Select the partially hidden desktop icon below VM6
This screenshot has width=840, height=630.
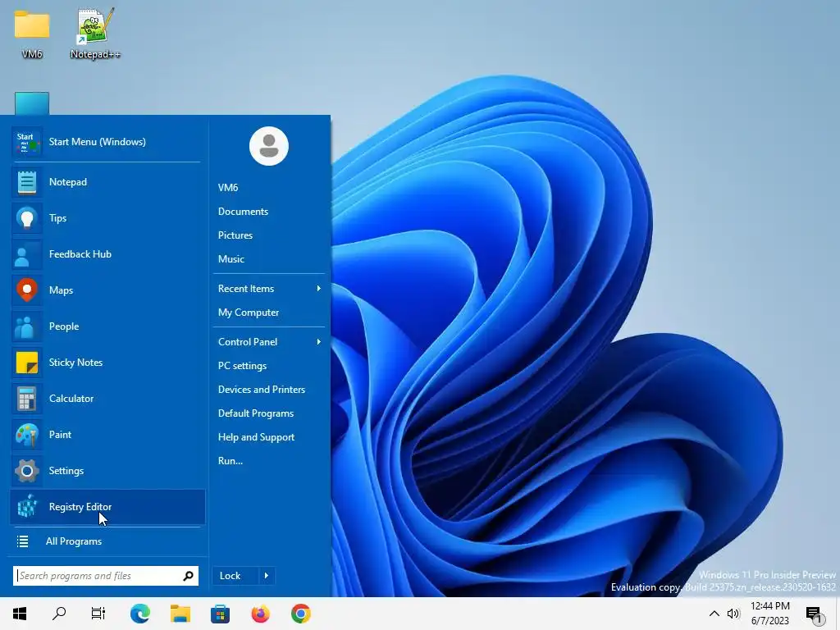pos(32,103)
